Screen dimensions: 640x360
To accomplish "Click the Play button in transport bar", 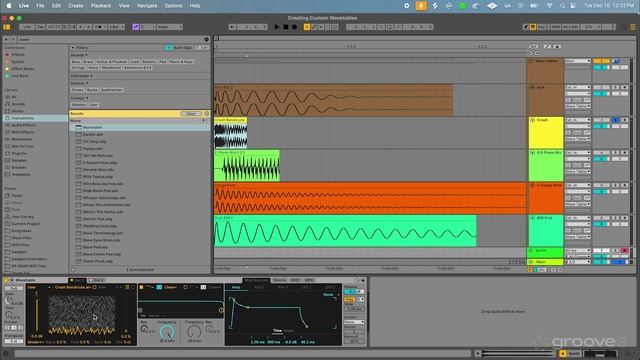I will tap(277, 27).
